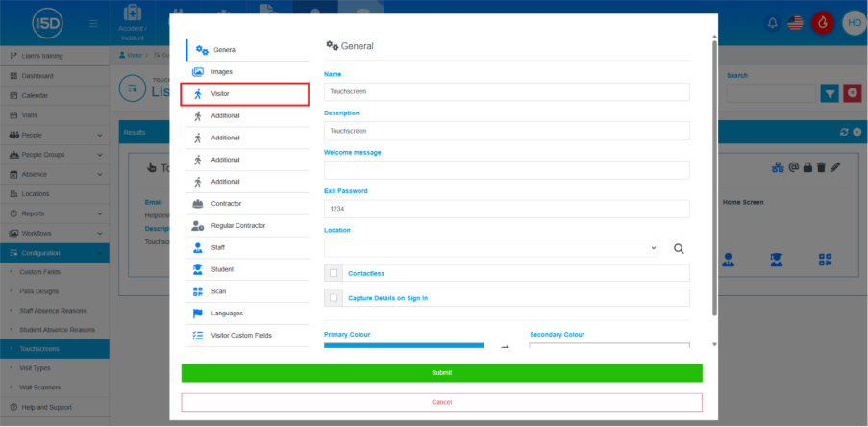
Task: Expand the Absence sidebar menu
Action: 54,174
